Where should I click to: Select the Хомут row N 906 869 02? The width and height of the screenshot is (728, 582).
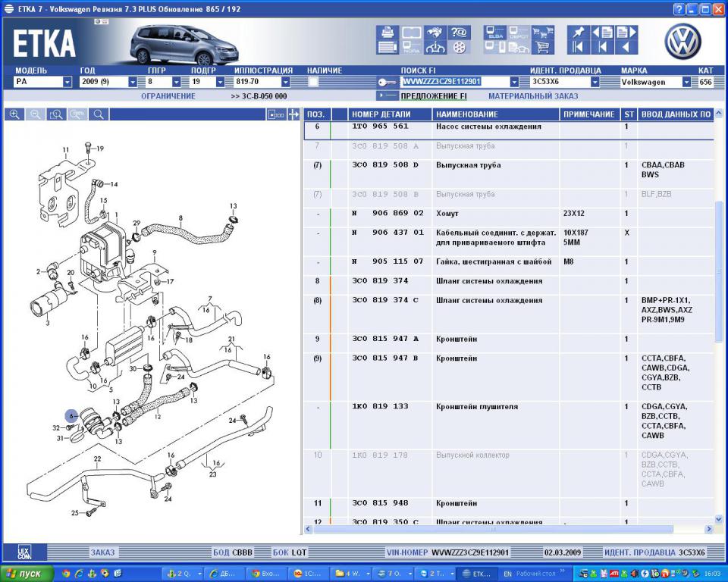pos(508,217)
